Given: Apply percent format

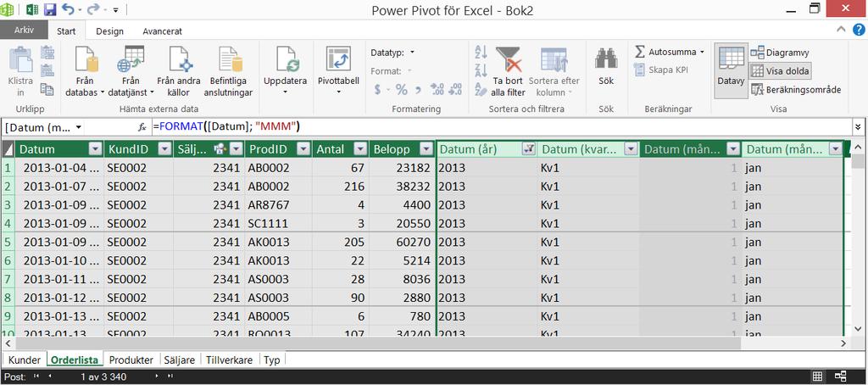Looking at the screenshot, I should [401, 89].
